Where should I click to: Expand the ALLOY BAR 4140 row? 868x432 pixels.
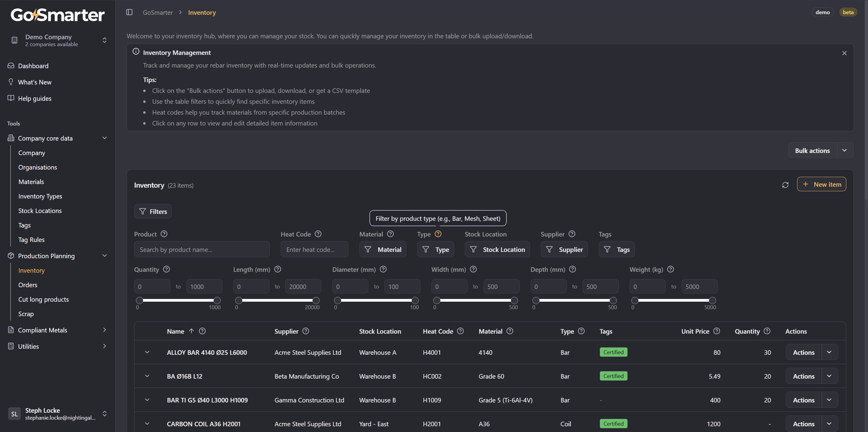(x=147, y=352)
